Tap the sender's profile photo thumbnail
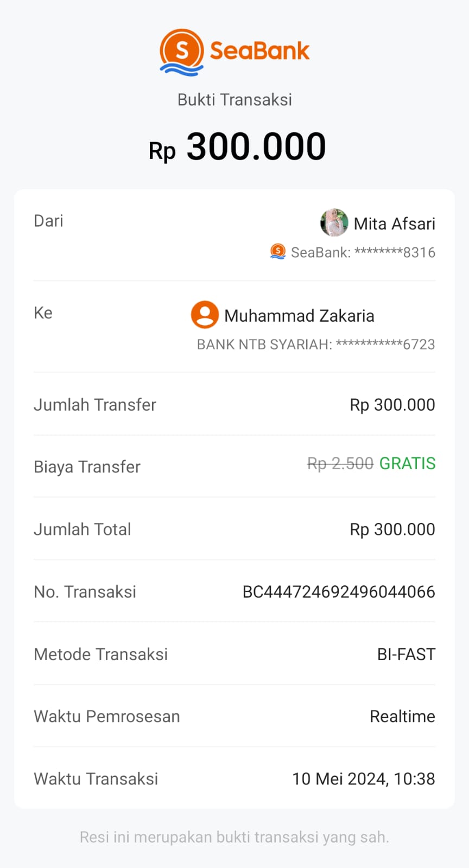 [334, 223]
